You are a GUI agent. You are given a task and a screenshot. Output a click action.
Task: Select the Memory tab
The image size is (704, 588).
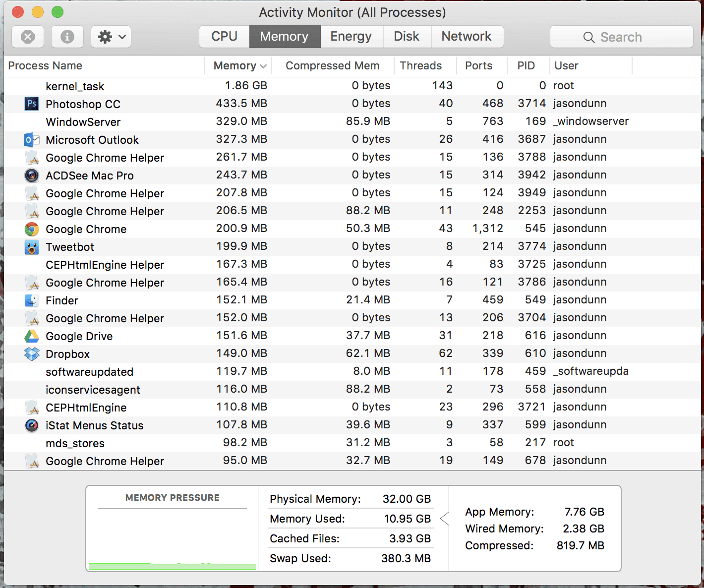(x=285, y=37)
